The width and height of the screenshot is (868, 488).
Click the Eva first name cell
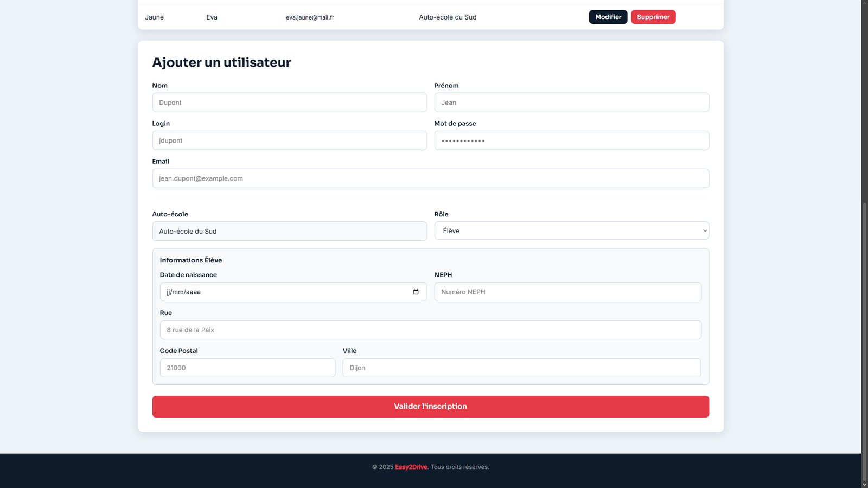(212, 17)
